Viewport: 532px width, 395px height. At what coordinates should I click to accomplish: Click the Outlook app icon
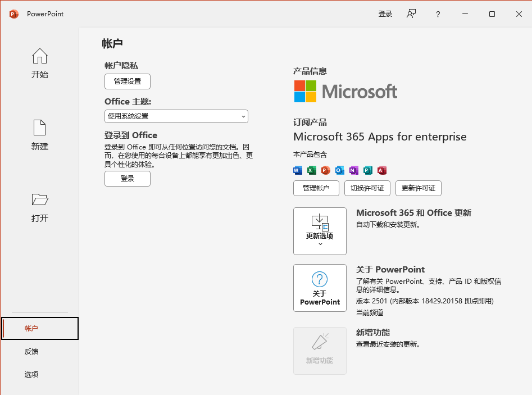tap(340, 170)
